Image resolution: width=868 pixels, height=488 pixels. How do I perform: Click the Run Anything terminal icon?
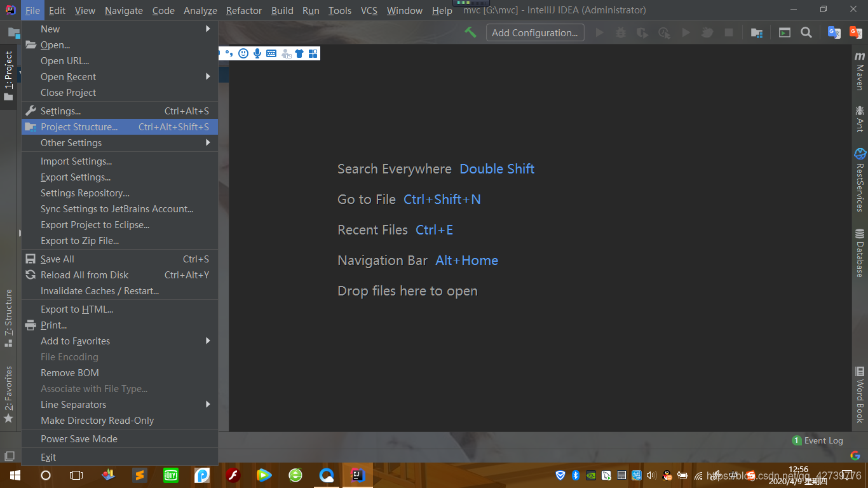click(785, 32)
